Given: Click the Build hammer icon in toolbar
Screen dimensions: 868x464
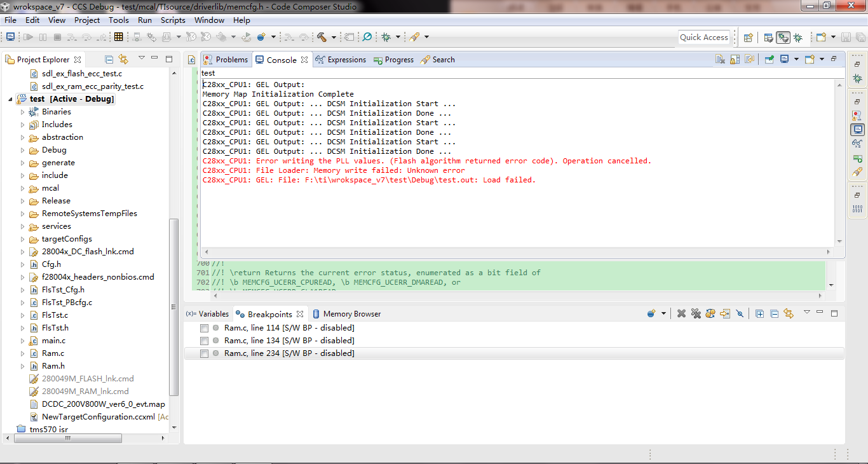Looking at the screenshot, I should (x=322, y=38).
